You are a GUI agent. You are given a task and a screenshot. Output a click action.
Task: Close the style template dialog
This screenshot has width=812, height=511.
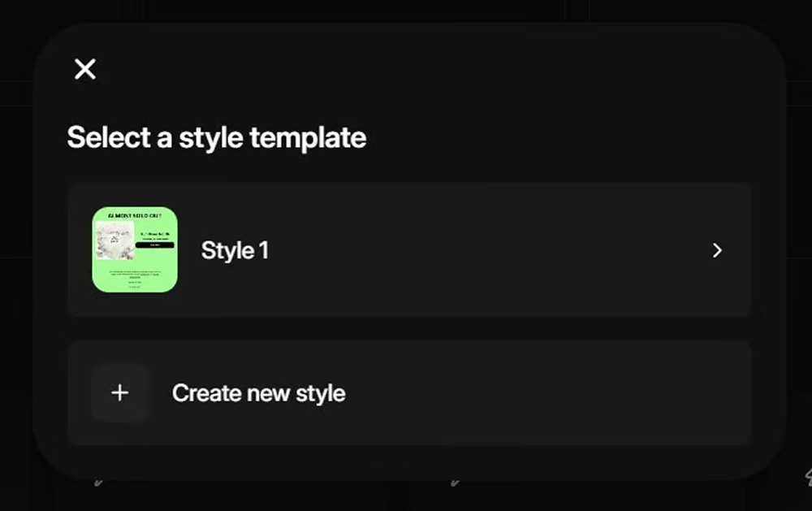click(85, 69)
